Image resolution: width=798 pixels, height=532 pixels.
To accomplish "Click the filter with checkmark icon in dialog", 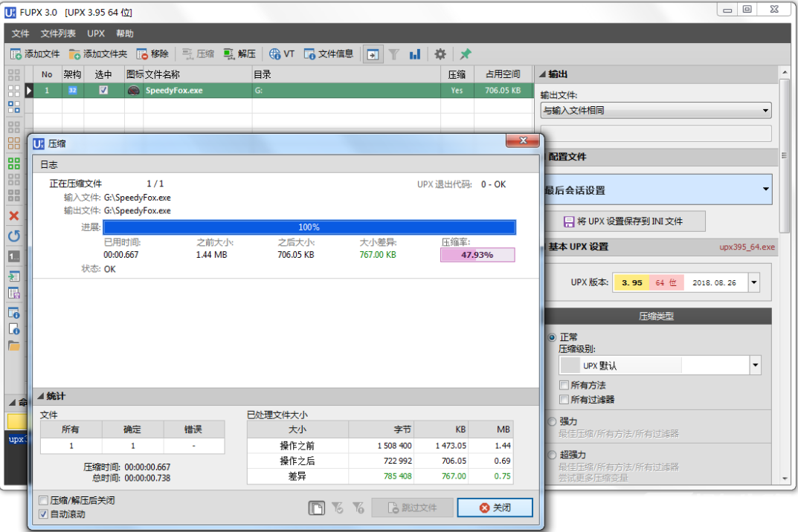I will (338, 507).
